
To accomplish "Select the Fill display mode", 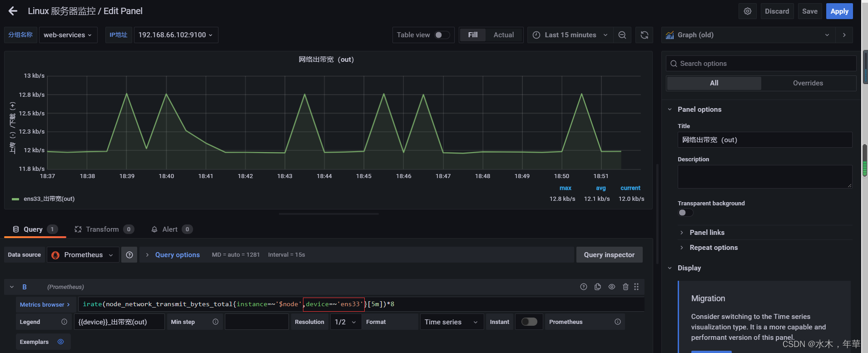I will coord(473,35).
